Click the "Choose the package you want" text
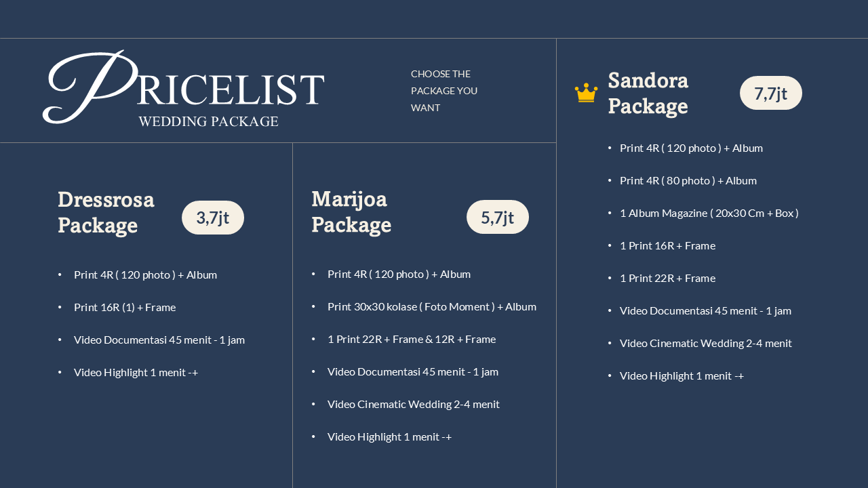The height and width of the screenshot is (488, 868). click(444, 91)
